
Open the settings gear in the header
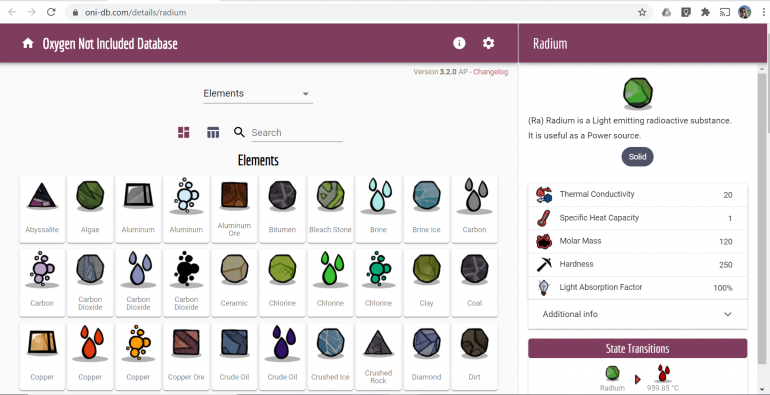(x=488, y=43)
